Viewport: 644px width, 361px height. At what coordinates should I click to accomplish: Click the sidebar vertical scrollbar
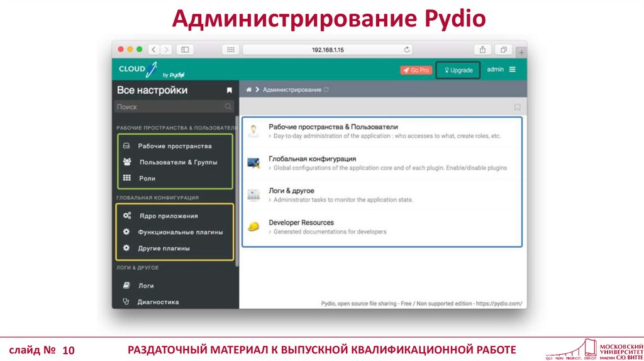(237, 189)
